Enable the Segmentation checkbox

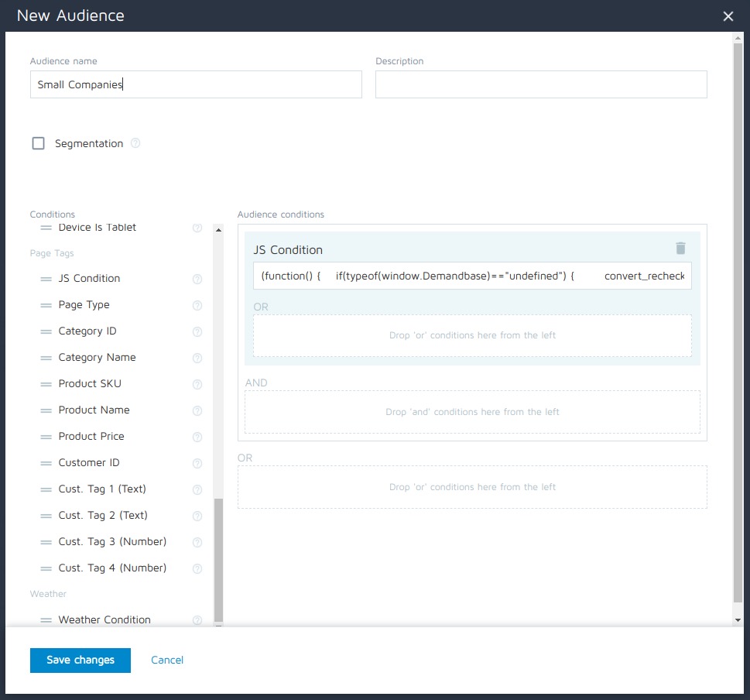38,142
